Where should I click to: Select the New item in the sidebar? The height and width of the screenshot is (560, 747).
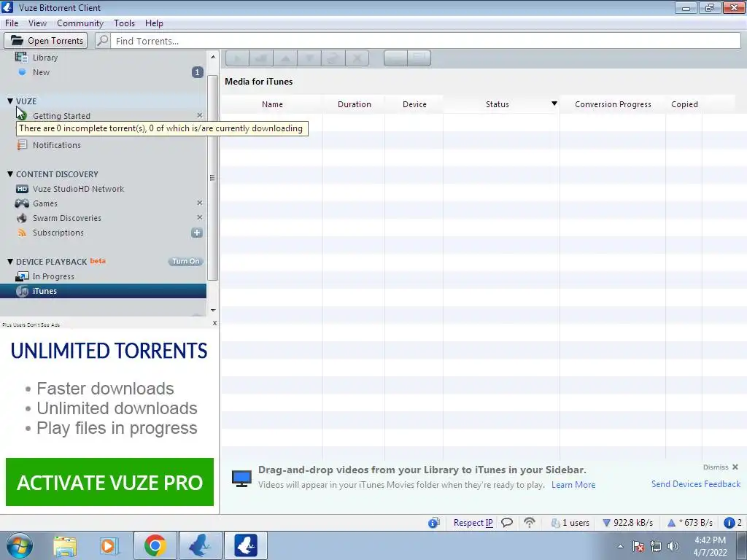pyautogui.click(x=41, y=72)
